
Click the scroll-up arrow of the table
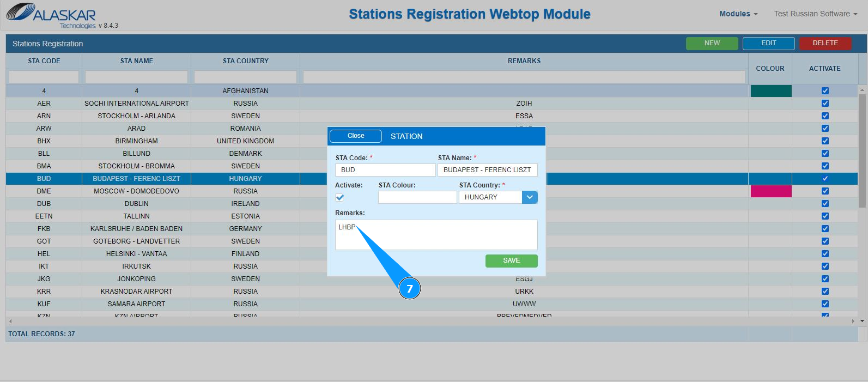pos(862,89)
